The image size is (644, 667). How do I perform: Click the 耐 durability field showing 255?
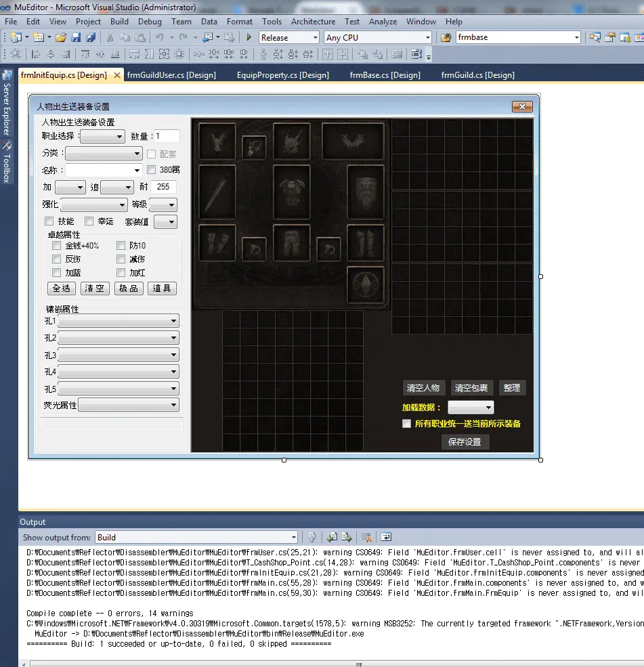coord(163,187)
